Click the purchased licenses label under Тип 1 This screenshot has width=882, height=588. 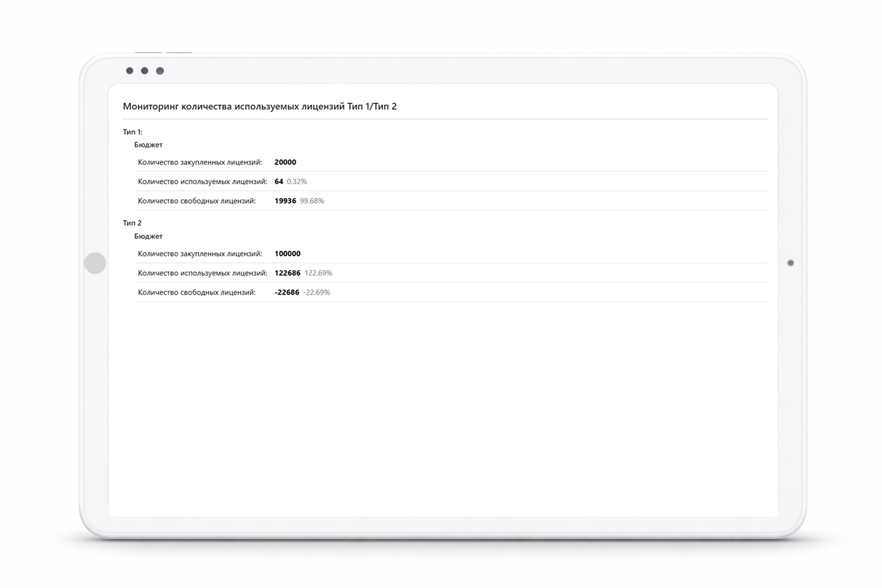click(200, 163)
